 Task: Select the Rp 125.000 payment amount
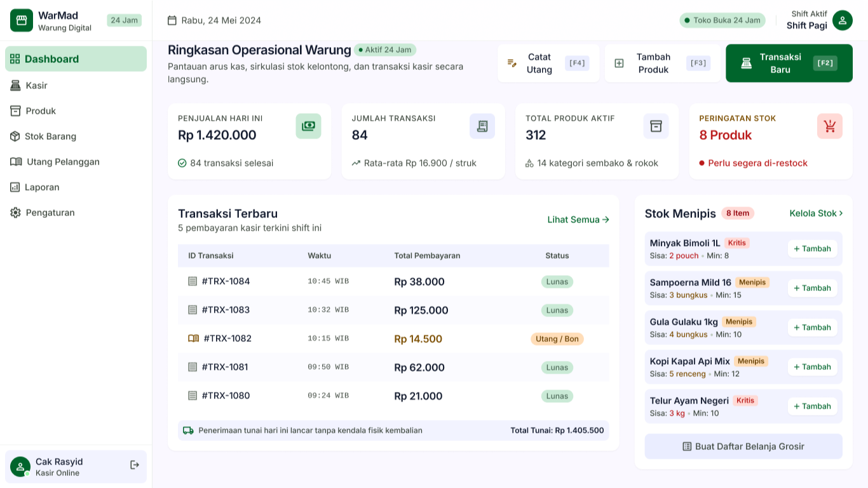421,310
